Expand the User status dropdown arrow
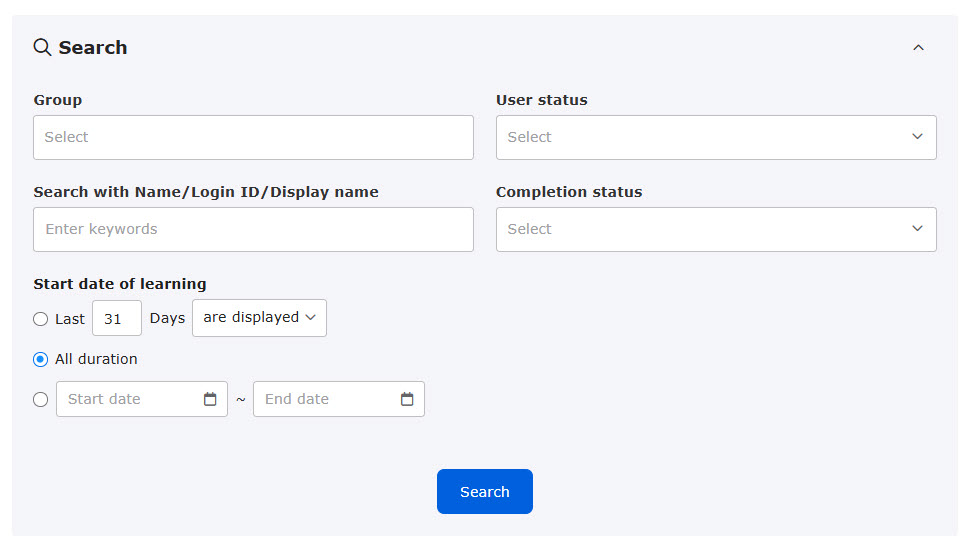The image size is (970, 552). point(917,137)
